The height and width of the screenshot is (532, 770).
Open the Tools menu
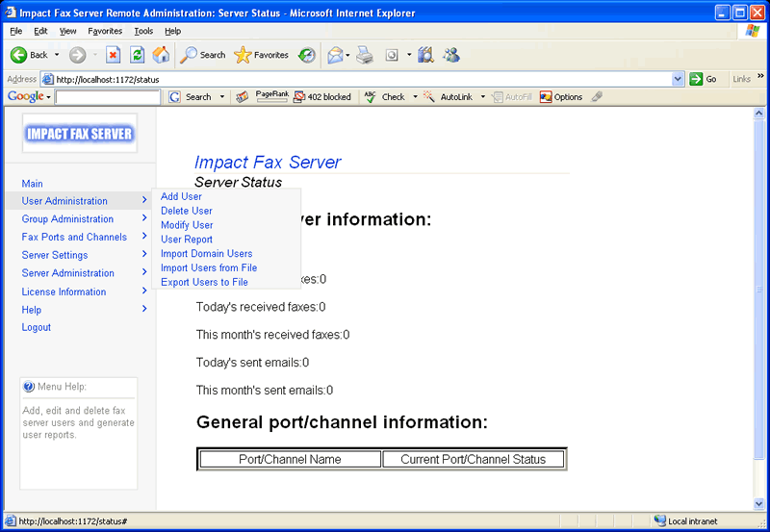coord(143,31)
